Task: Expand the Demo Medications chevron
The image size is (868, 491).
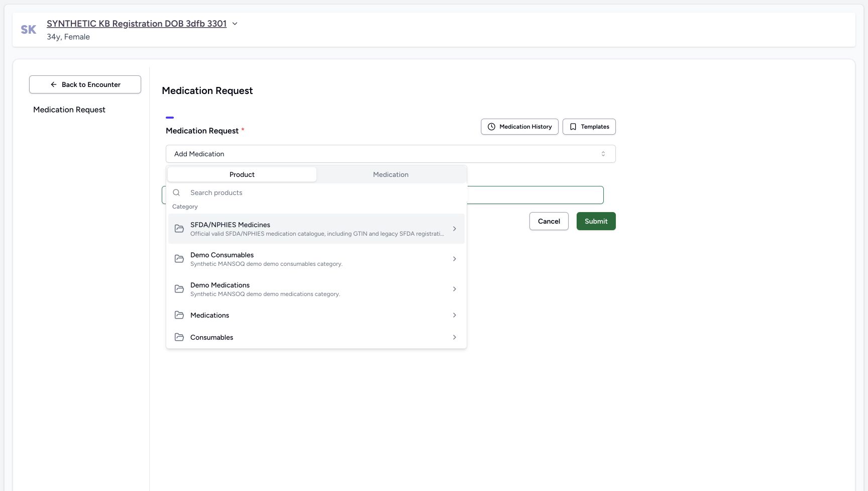Action: [455, 289]
